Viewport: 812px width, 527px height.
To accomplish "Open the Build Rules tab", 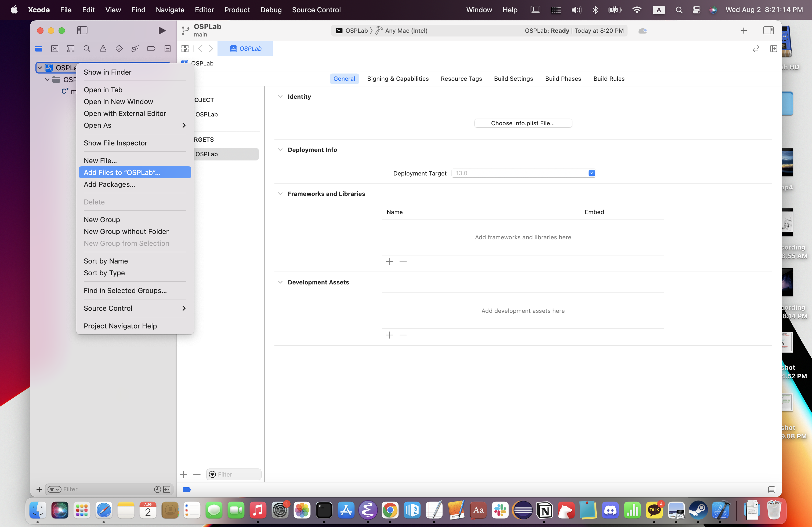I will click(x=609, y=79).
